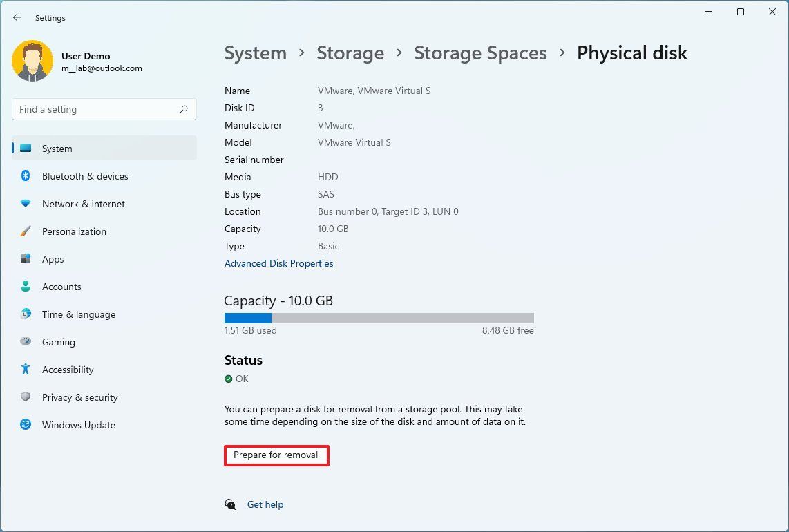Open Privacy & security settings
This screenshot has width=789, height=532.
pyautogui.click(x=25, y=397)
